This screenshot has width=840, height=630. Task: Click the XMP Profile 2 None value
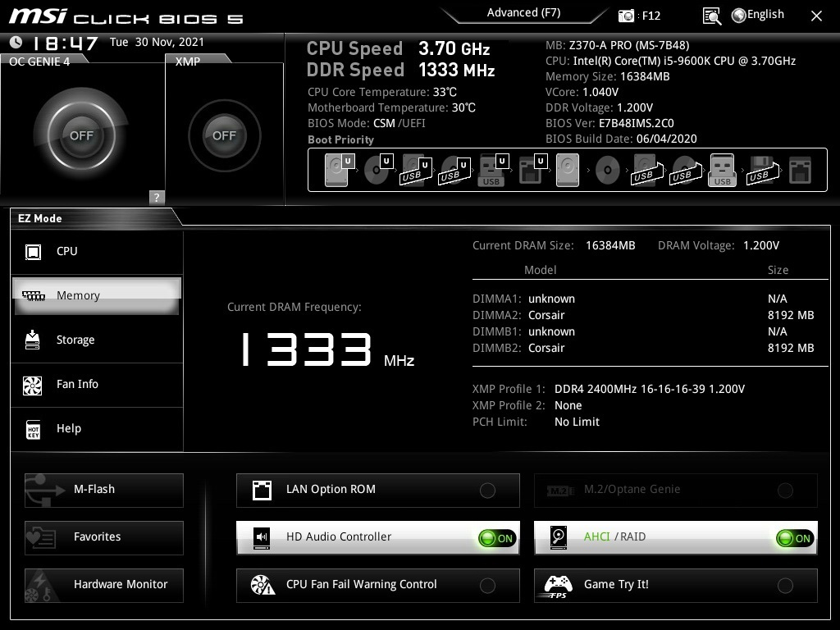point(568,405)
